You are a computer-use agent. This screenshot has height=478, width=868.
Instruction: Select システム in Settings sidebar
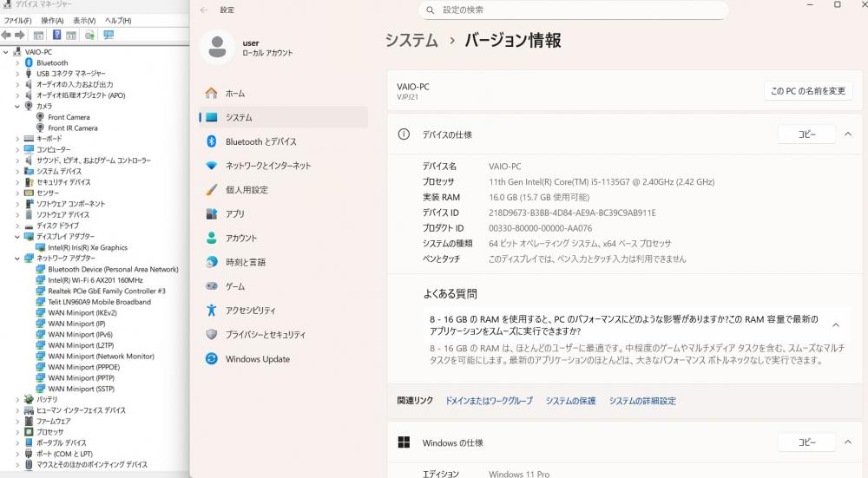(x=283, y=117)
